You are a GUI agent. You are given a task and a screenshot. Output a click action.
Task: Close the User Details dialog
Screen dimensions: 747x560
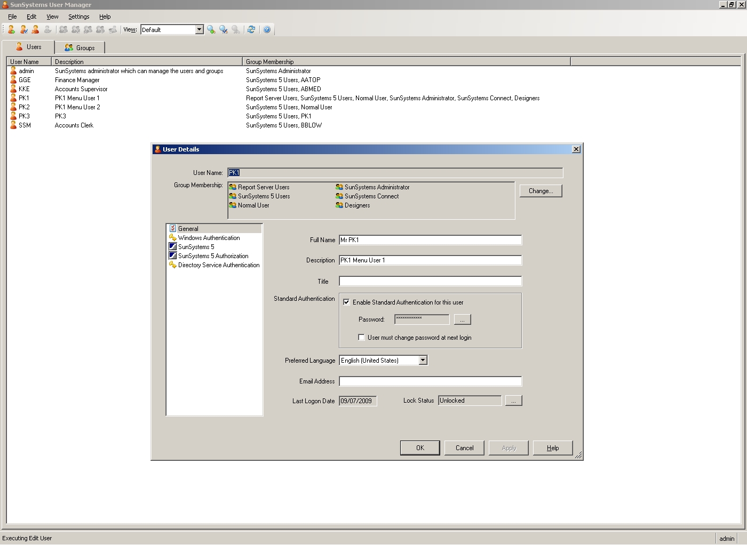click(x=576, y=149)
